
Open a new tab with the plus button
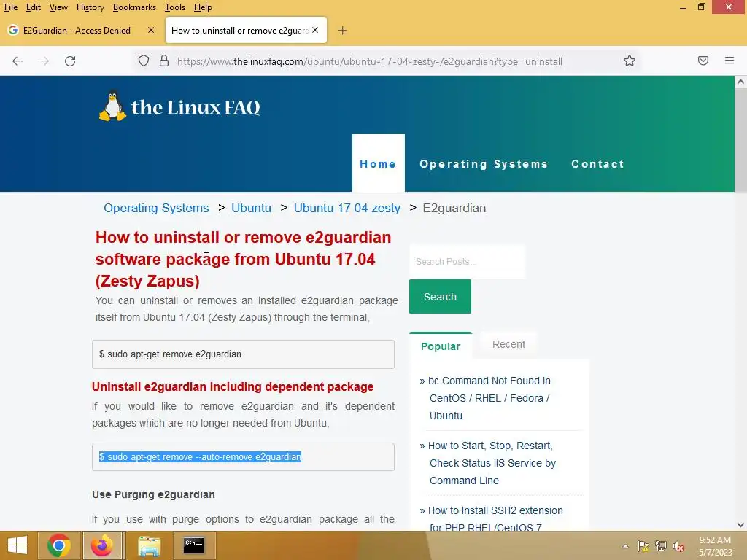pos(342,31)
